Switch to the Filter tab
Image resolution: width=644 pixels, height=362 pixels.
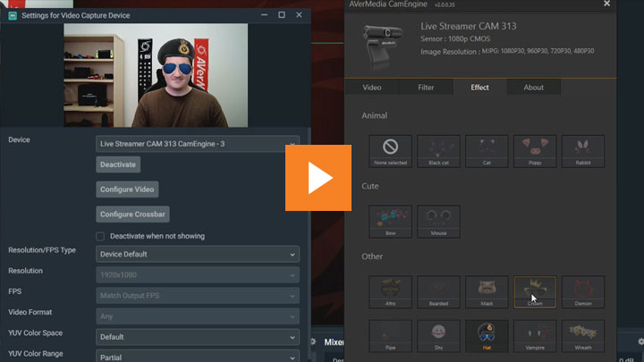tap(426, 88)
